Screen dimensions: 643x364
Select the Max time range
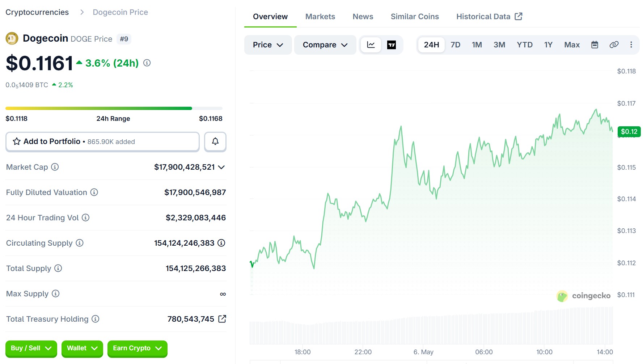(572, 45)
